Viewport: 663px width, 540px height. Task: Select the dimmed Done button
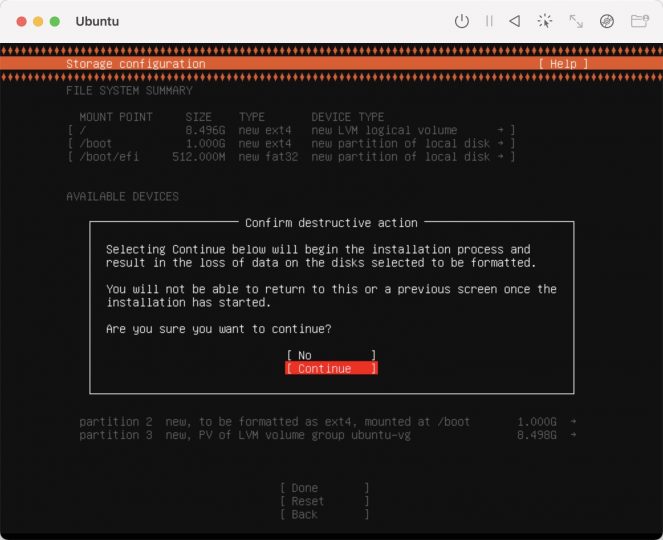pos(324,488)
